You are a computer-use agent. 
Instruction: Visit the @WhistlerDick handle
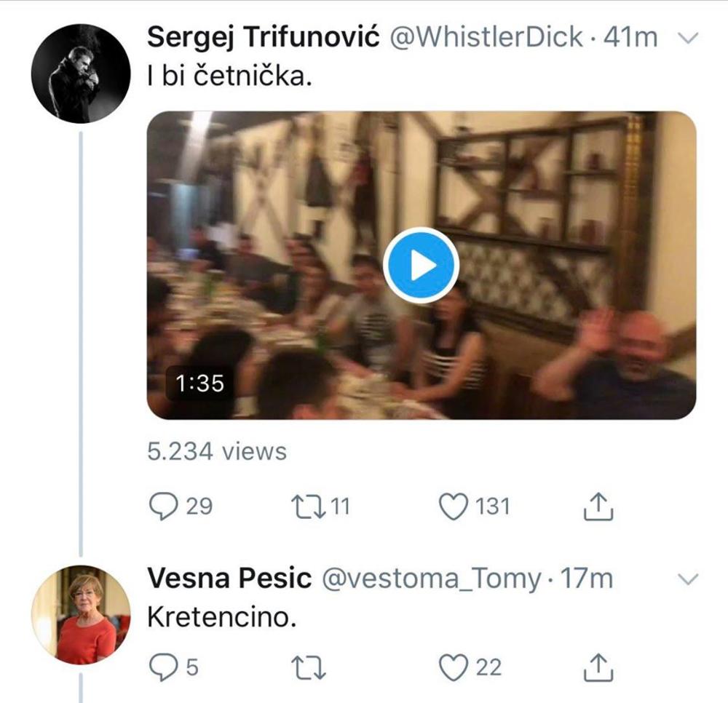(x=487, y=38)
